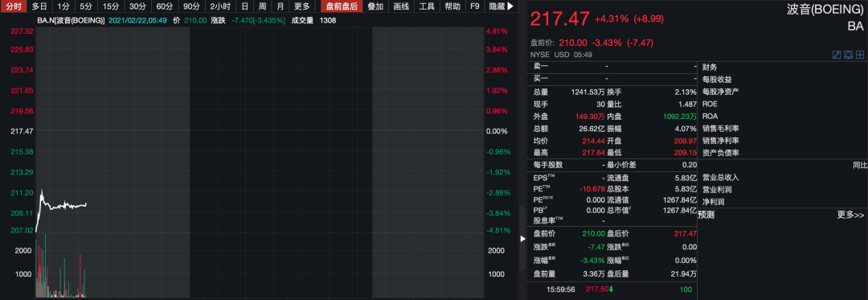Open the 画线 drawing menu
868x300 pixels.
point(401,6)
